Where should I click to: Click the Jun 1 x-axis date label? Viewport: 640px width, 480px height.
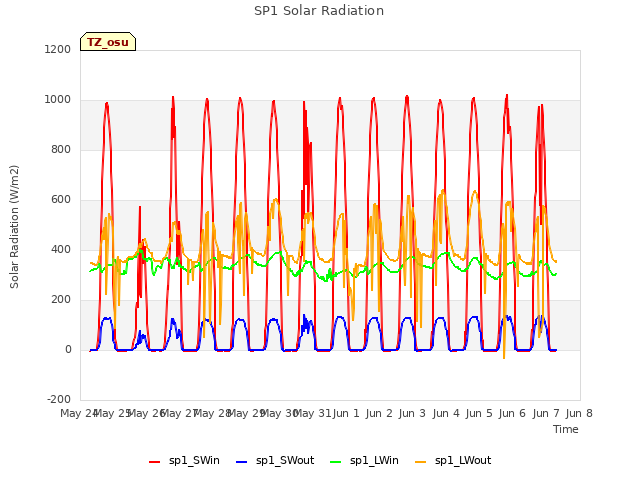(x=346, y=413)
